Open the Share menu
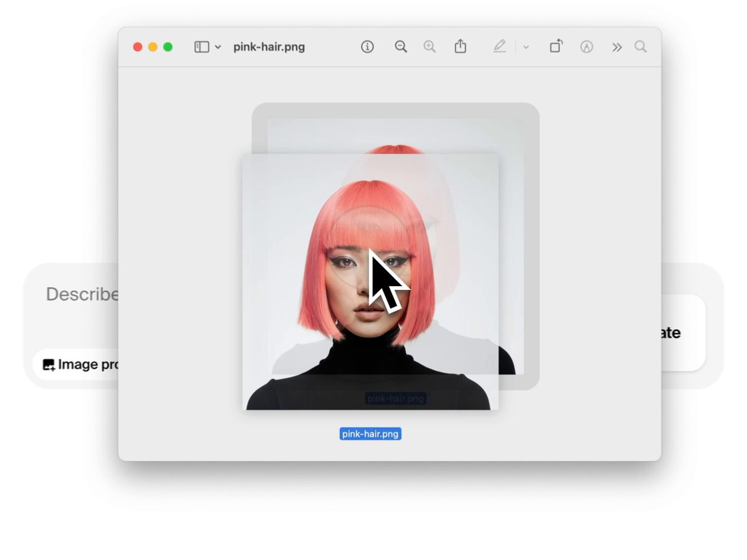Image resolution: width=747 pixels, height=560 pixels. 460,46
